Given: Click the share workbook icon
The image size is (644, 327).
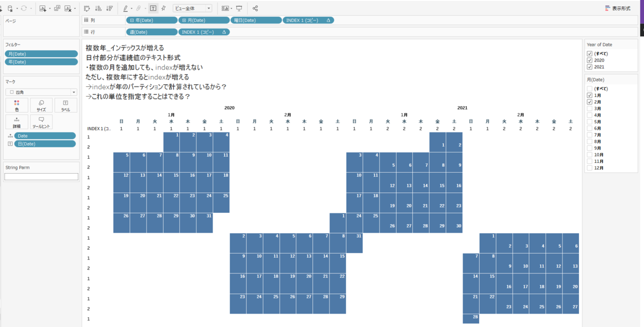Looking at the screenshot, I should (255, 9).
